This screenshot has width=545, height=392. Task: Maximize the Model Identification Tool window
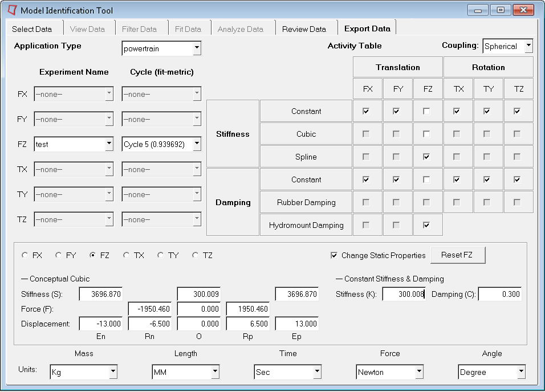500,10
